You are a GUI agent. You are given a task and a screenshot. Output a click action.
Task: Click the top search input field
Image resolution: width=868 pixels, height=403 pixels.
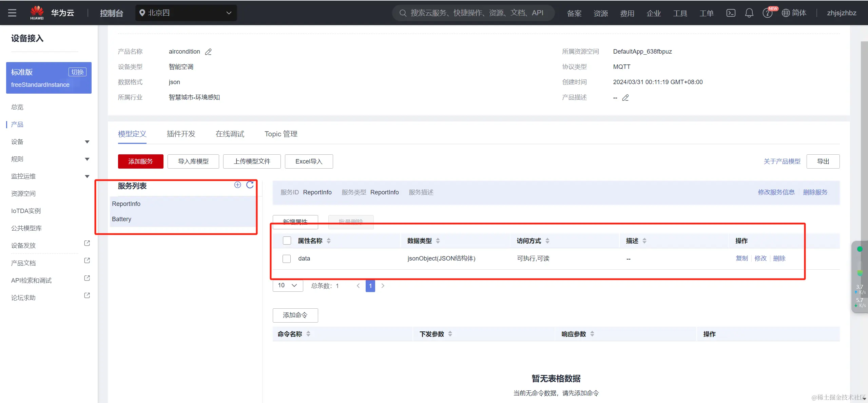pyautogui.click(x=475, y=13)
